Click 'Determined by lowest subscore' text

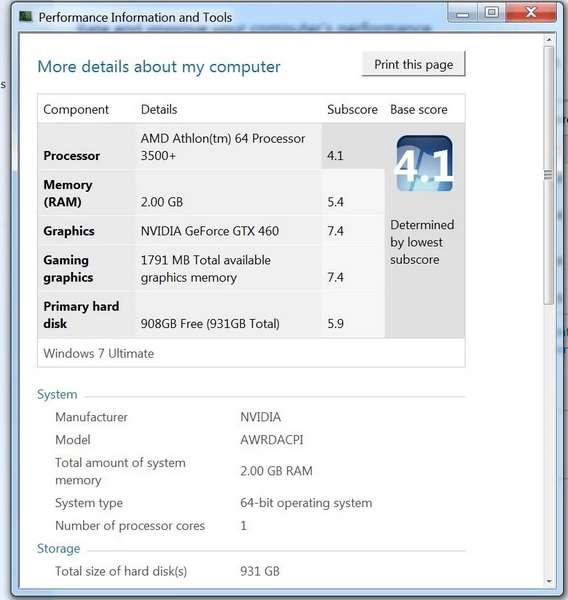point(422,242)
